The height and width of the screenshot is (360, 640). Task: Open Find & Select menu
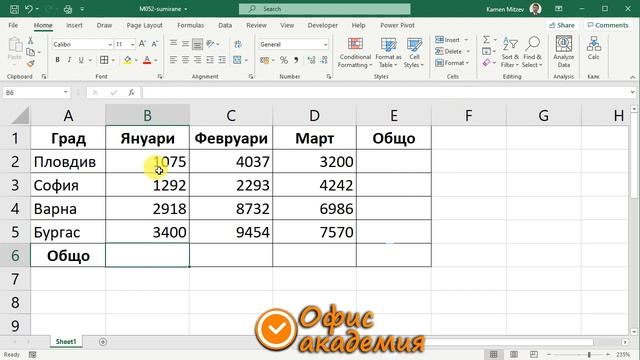pyautogui.click(x=532, y=52)
